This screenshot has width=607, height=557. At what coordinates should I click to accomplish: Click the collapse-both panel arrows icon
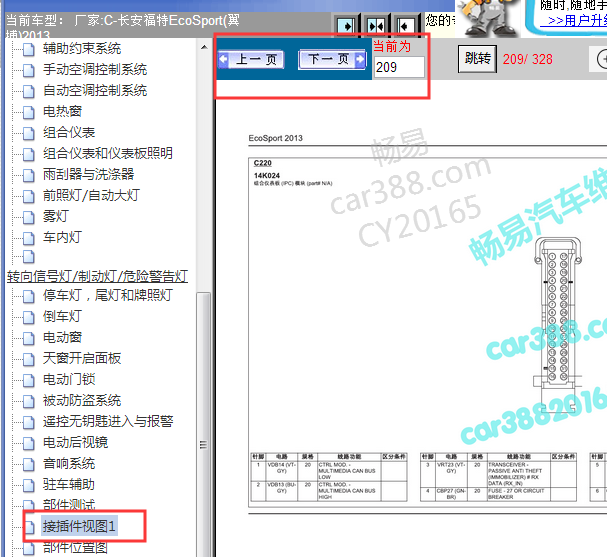click(x=376, y=26)
